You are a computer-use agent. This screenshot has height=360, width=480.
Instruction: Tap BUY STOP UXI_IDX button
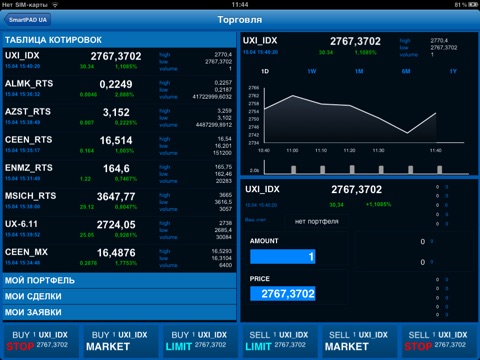[41, 341]
